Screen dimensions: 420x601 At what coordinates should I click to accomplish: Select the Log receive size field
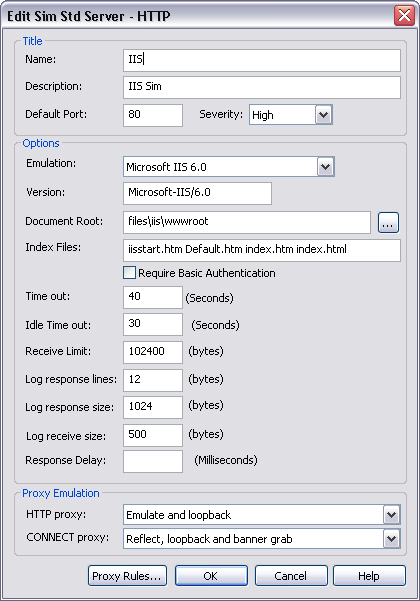[x=153, y=435]
